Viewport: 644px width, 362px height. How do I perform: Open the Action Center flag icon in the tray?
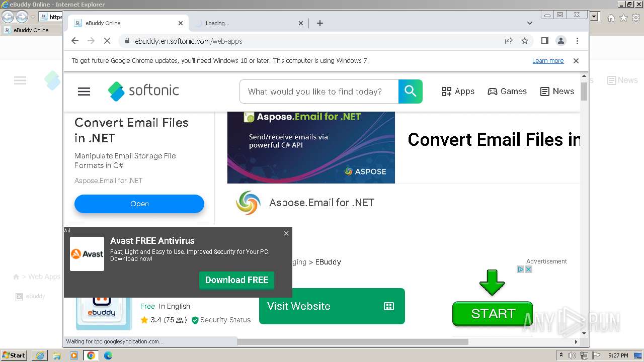[596, 355]
